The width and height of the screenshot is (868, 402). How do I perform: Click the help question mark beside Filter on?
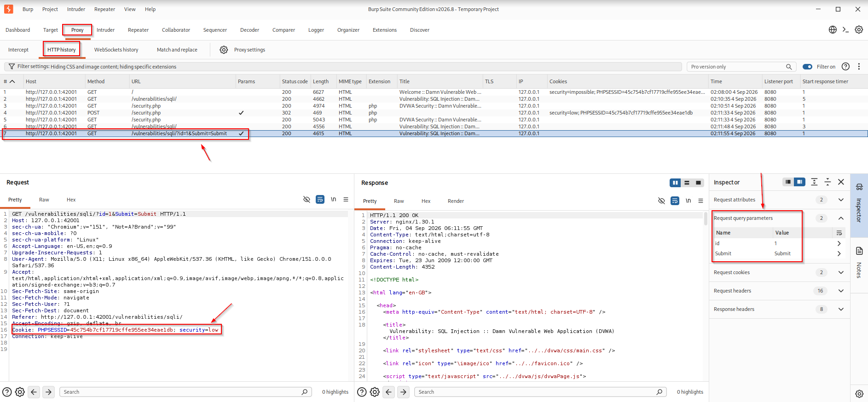(845, 67)
